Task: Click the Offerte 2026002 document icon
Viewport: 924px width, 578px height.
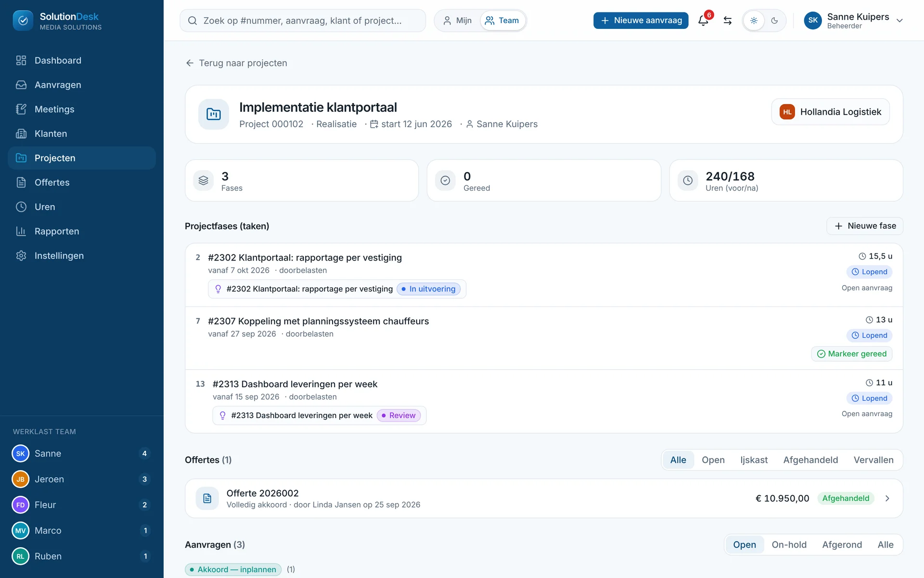Action: [207, 499]
